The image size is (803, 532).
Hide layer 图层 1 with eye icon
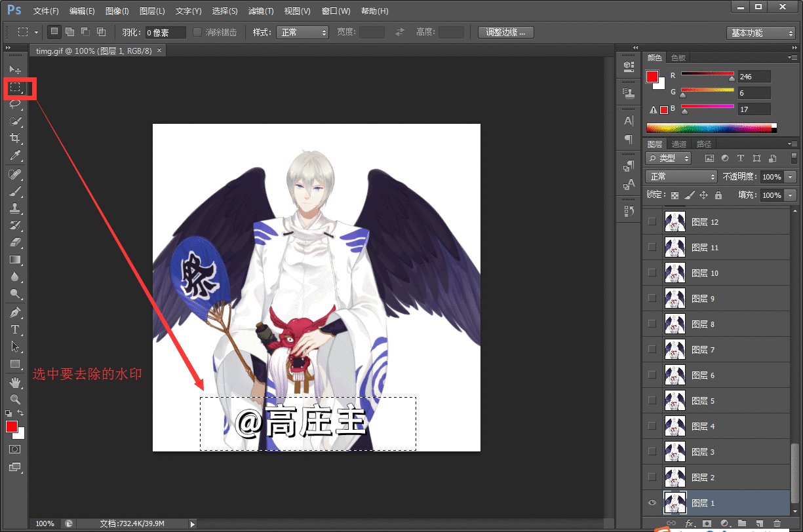[652, 503]
